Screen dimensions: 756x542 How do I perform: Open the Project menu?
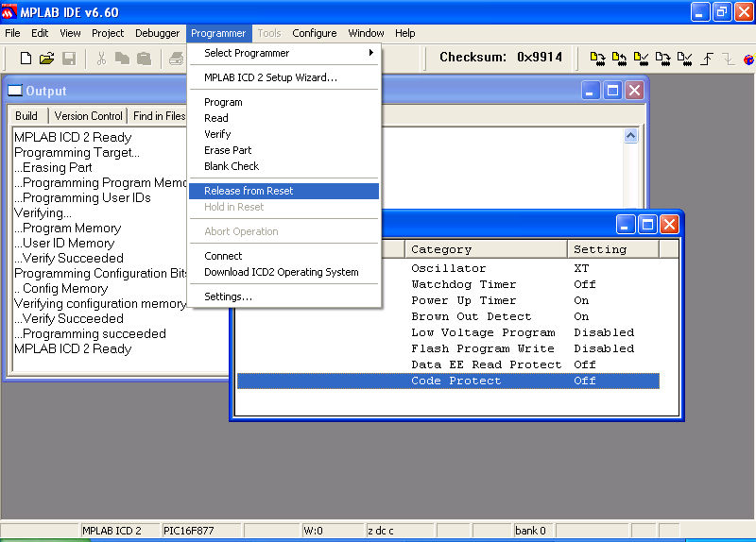pos(108,33)
